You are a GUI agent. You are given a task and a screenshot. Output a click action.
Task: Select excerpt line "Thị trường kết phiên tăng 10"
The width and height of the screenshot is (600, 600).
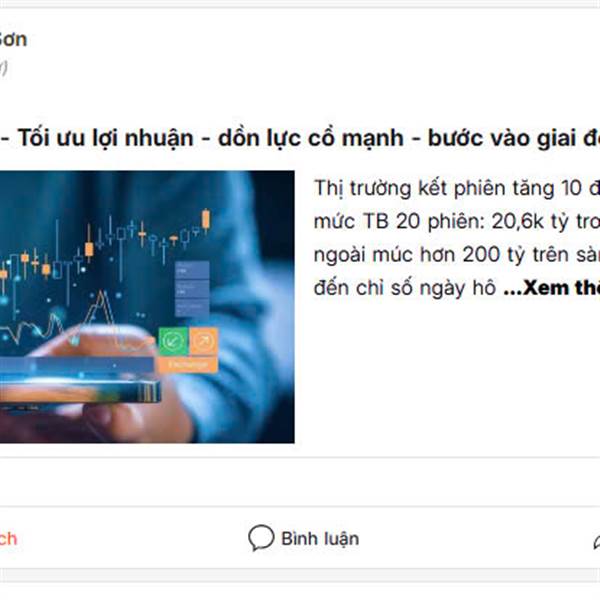pyautogui.click(x=448, y=188)
